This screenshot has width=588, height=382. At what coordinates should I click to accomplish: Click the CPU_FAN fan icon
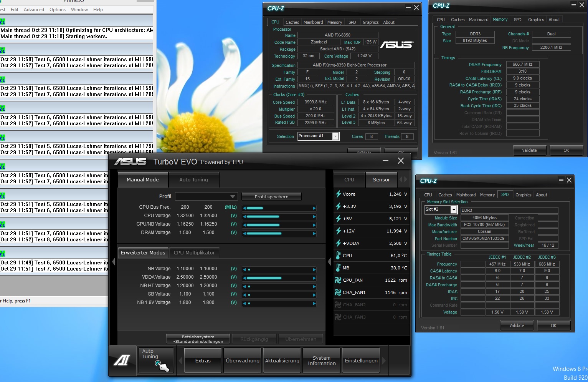pyautogui.click(x=338, y=280)
